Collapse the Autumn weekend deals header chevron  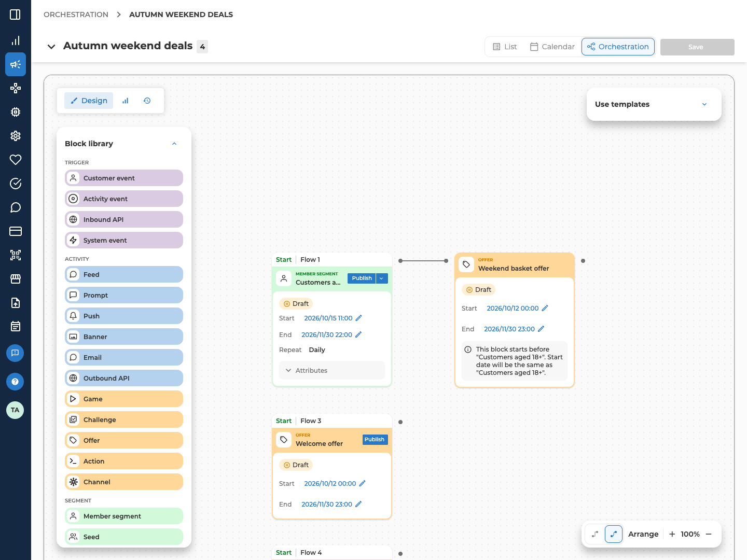pyautogui.click(x=51, y=47)
